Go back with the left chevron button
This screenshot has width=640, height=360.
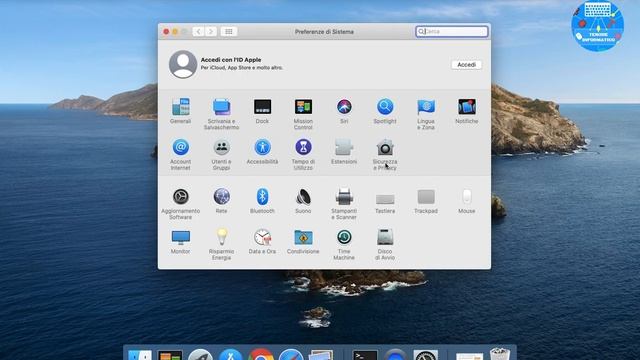[x=198, y=31]
